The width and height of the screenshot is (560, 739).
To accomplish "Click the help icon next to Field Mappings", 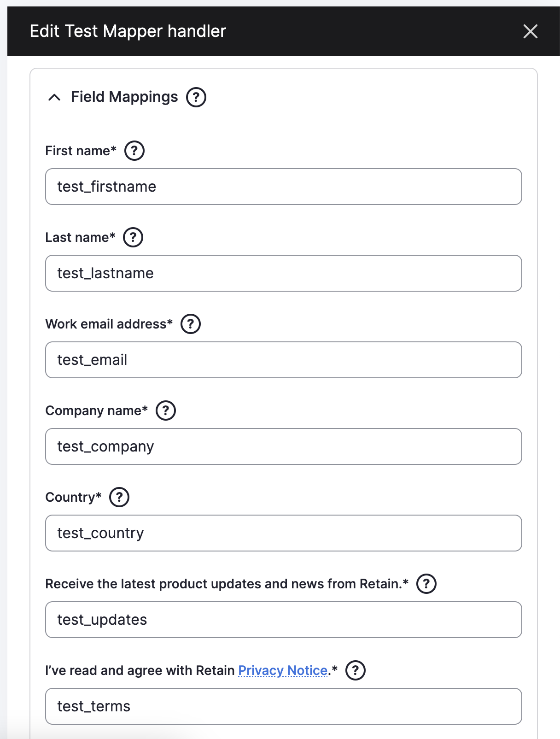I will point(196,97).
